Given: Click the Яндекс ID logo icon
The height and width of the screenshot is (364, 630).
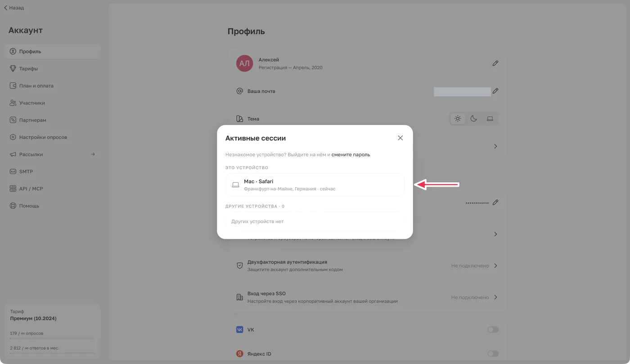Looking at the screenshot, I should click(240, 354).
